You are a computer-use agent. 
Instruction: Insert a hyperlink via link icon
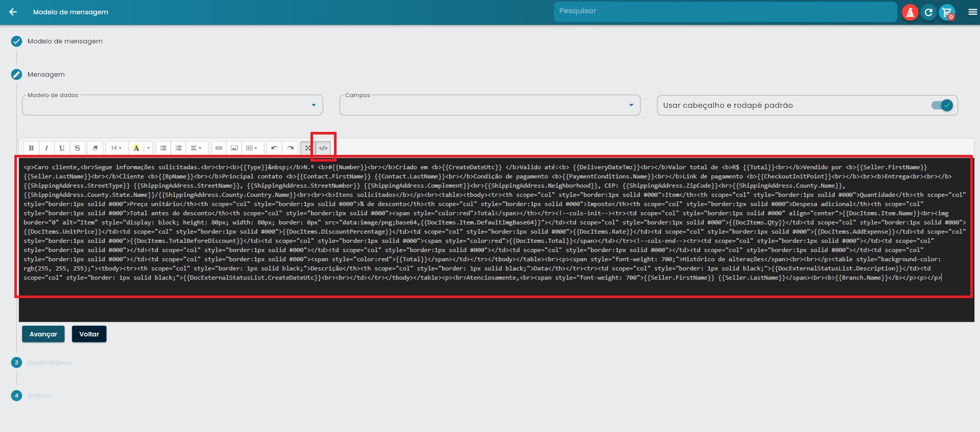coord(219,148)
